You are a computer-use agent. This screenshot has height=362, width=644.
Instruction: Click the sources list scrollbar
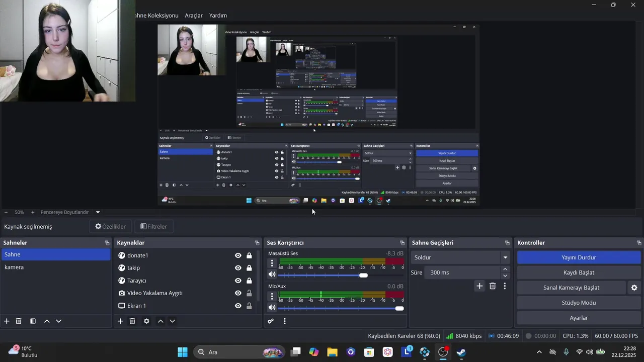click(259, 275)
